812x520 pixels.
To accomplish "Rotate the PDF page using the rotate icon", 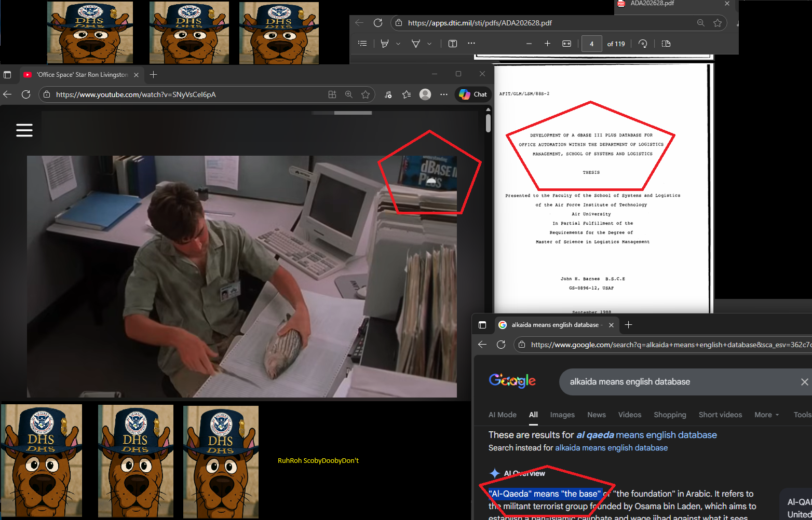I will 643,44.
